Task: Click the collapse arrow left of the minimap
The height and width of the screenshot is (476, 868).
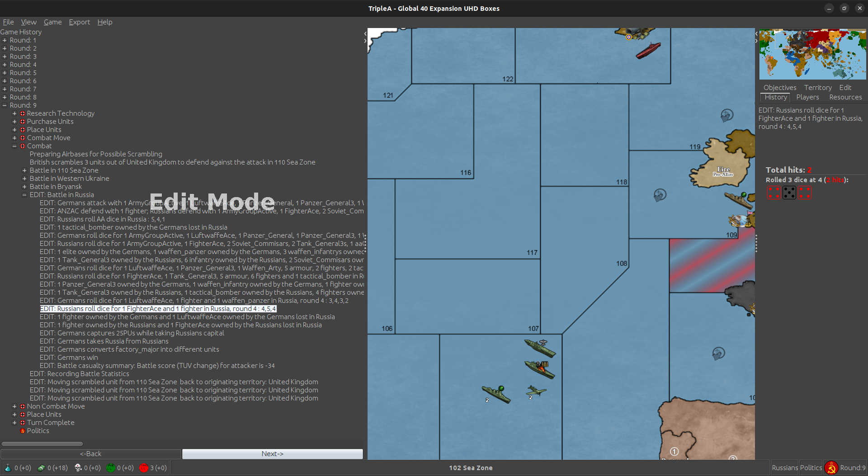Action: 756,34
